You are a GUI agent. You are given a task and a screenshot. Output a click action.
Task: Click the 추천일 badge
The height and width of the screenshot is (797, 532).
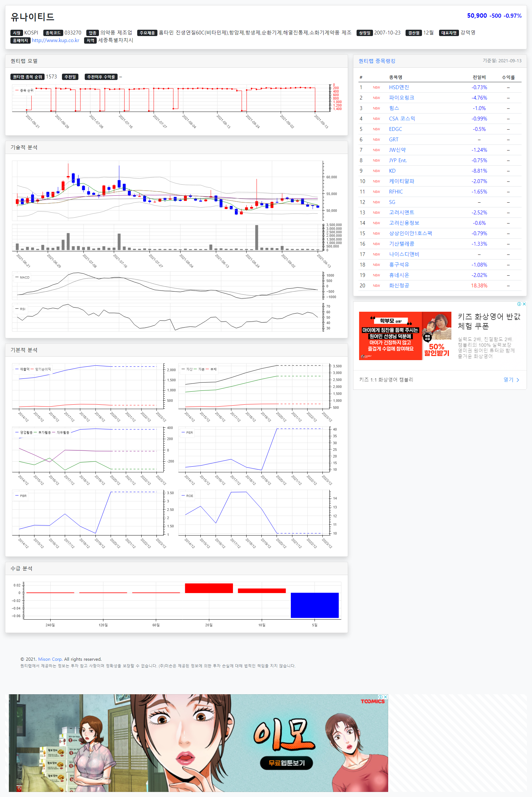tap(70, 77)
